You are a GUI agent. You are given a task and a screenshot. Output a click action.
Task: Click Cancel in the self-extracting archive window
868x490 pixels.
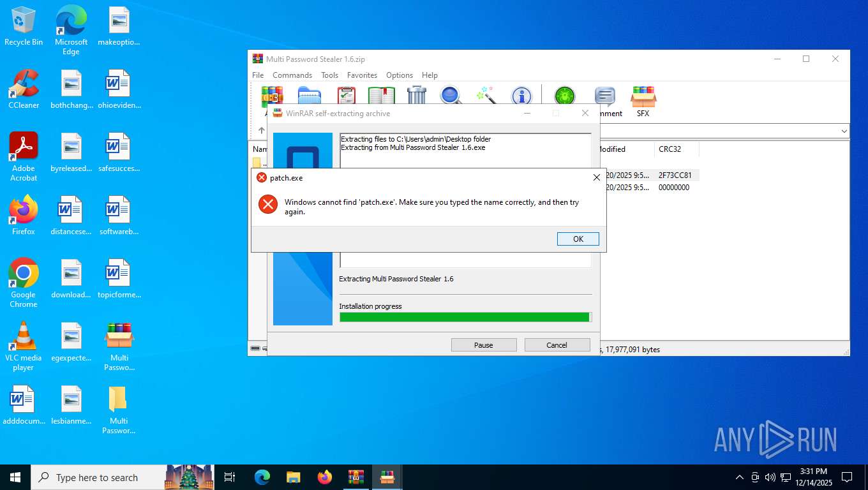tap(557, 345)
